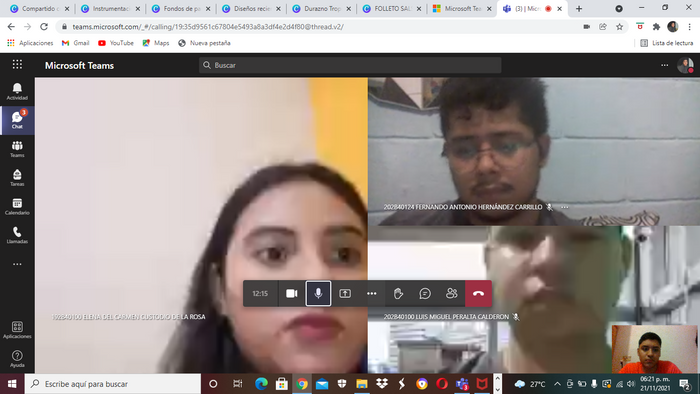This screenshot has width=700, height=394.
Task: Open Llamadas calls section
Action: coord(17,235)
